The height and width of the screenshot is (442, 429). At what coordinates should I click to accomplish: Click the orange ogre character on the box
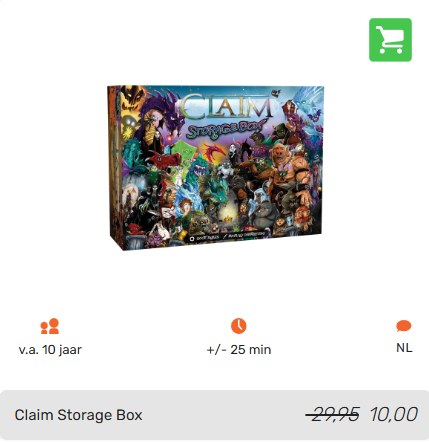pyautogui.click(x=290, y=170)
